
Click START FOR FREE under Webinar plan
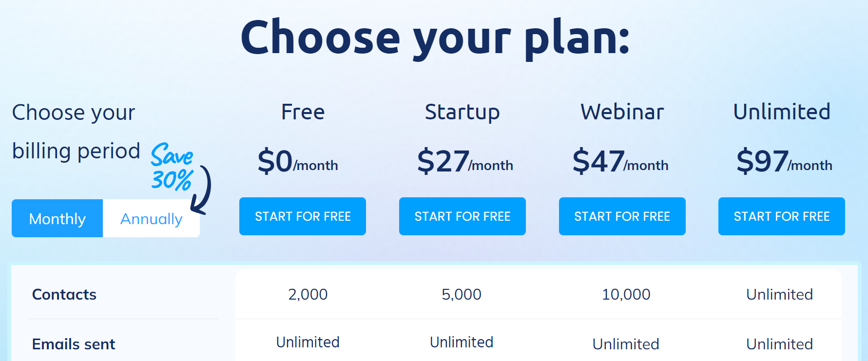(x=622, y=216)
